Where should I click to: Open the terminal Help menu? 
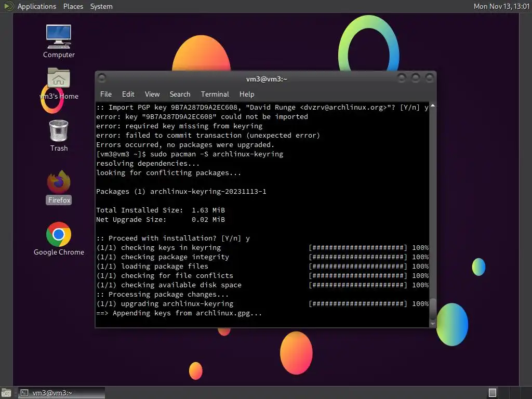coord(247,95)
